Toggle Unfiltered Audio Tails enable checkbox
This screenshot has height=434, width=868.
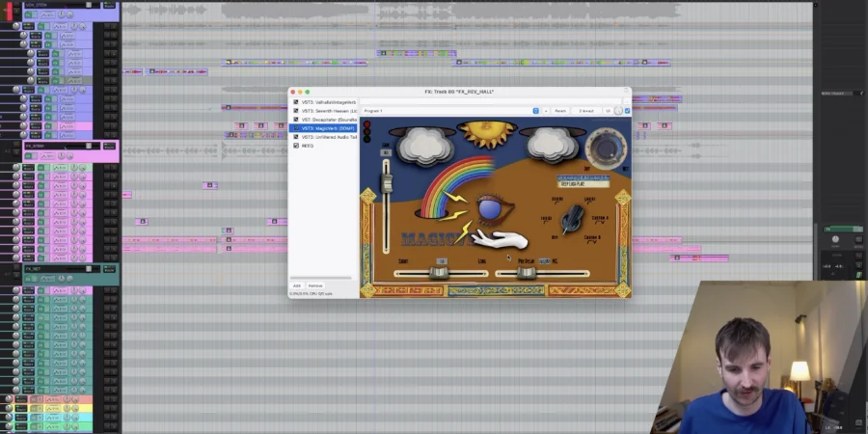pos(296,137)
